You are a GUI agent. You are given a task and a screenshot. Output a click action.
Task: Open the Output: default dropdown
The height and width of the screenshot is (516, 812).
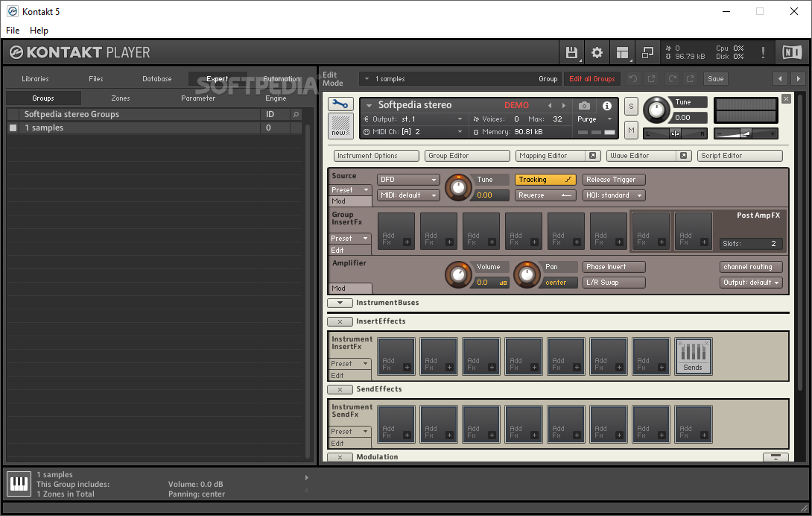click(751, 282)
